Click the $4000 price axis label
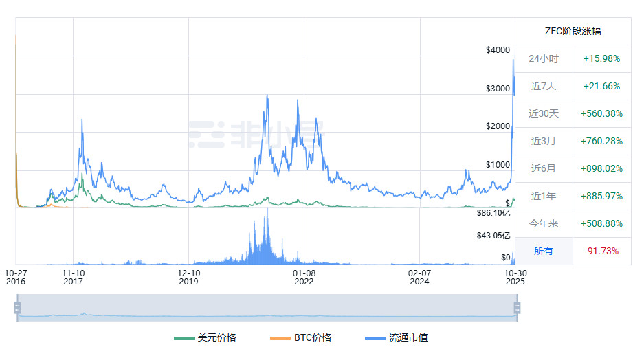This screenshot has height=358, width=644. (497, 50)
